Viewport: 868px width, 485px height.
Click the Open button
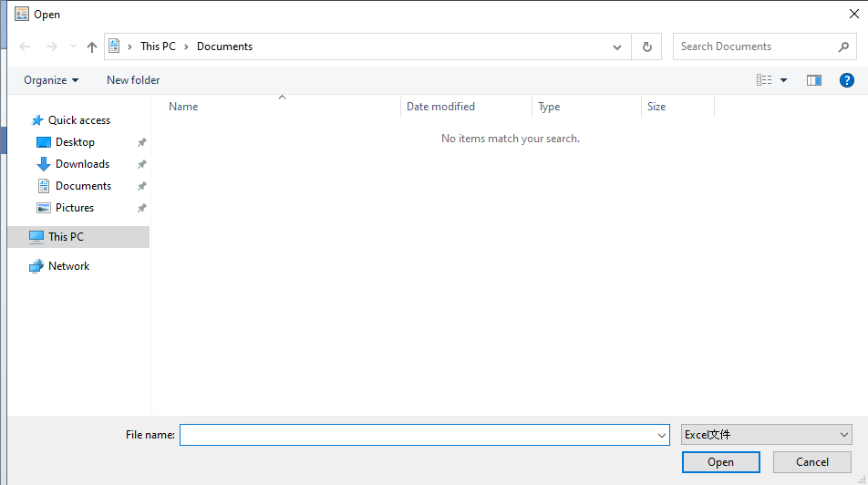click(720, 462)
